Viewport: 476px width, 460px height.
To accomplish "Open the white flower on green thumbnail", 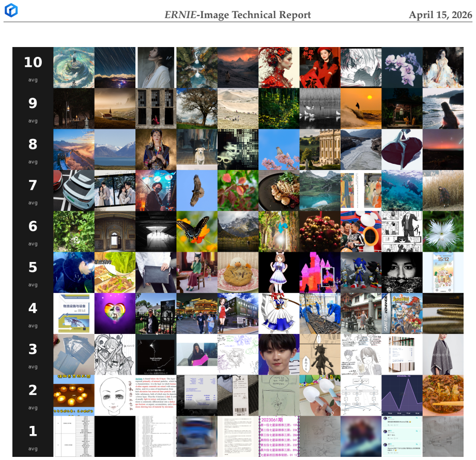I will (443, 232).
